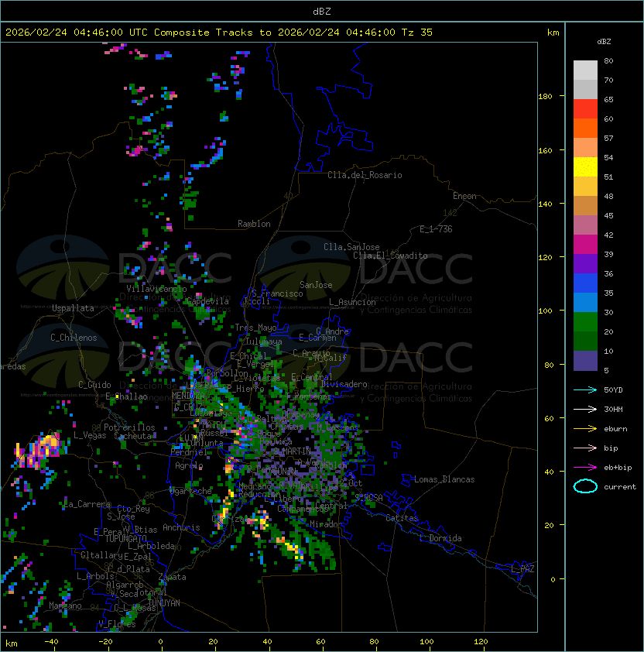Click the E_Challao map label
Image resolution: width=644 pixels, height=652 pixels.
click(126, 396)
